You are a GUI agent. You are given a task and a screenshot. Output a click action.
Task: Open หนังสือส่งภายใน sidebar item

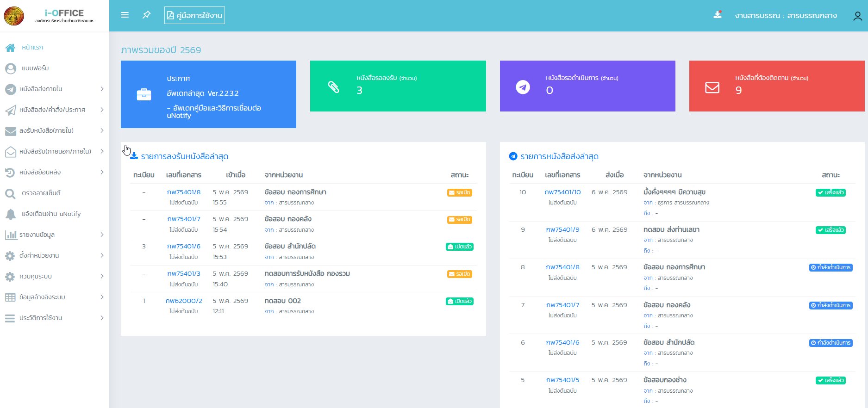[41, 89]
